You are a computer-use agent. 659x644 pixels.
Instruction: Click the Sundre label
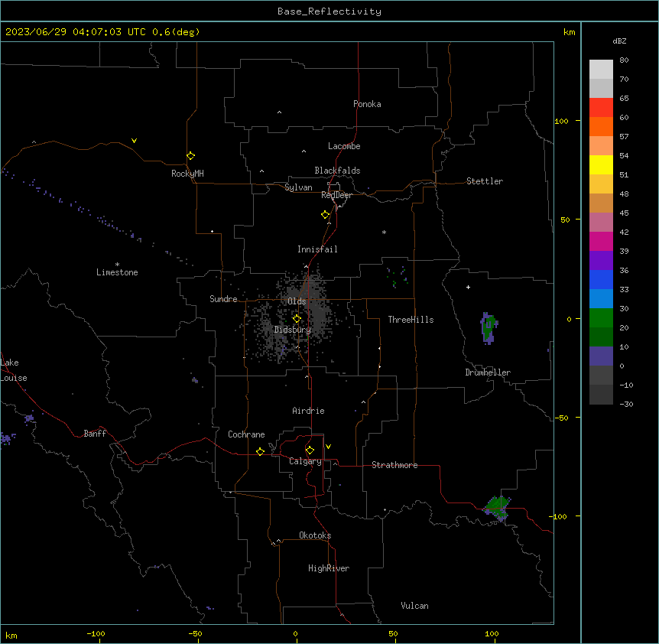coord(223,299)
